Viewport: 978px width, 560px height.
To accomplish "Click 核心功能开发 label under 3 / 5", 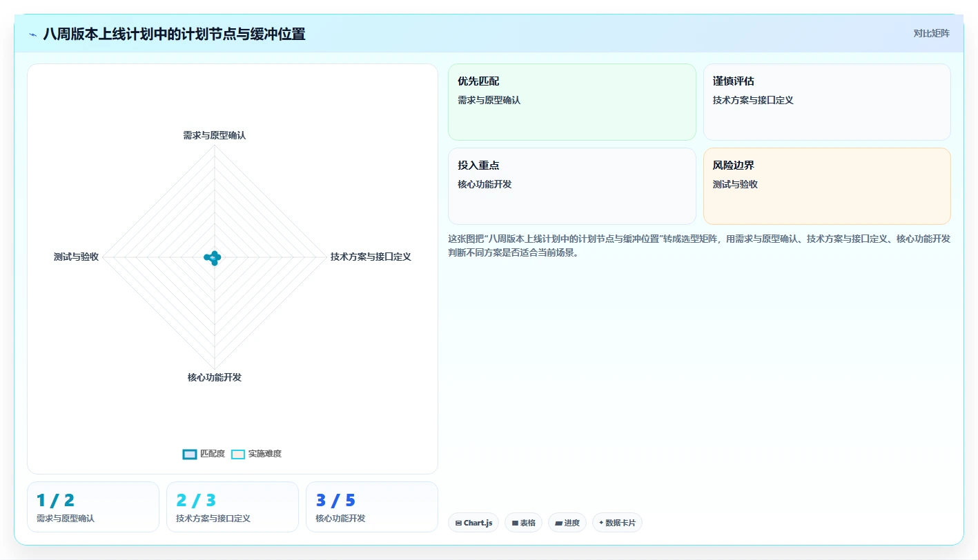I will [340, 518].
